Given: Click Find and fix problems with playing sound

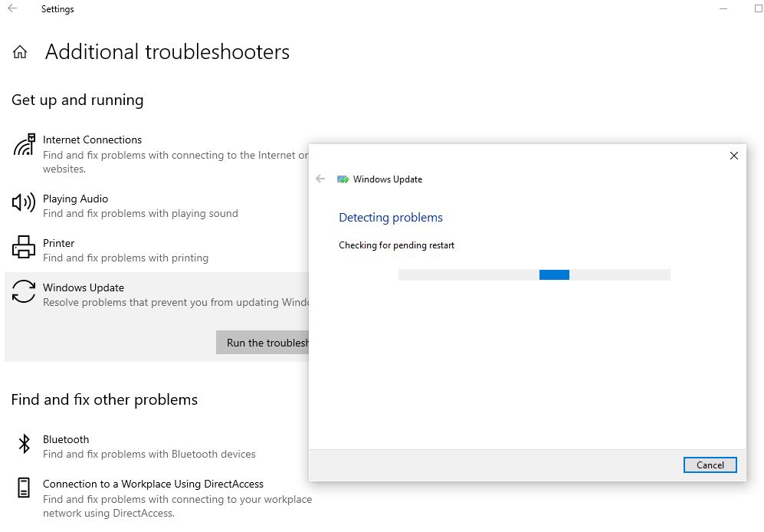Looking at the screenshot, I should click(140, 214).
